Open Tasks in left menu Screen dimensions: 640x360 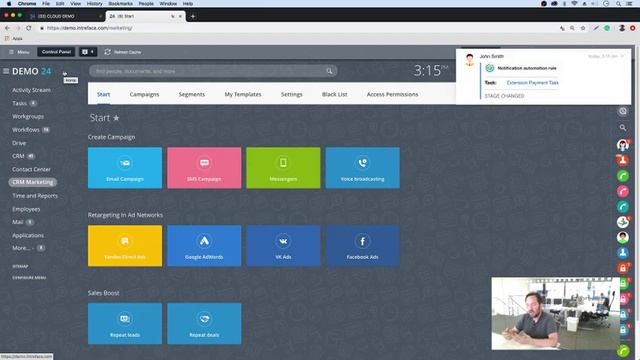click(x=19, y=103)
